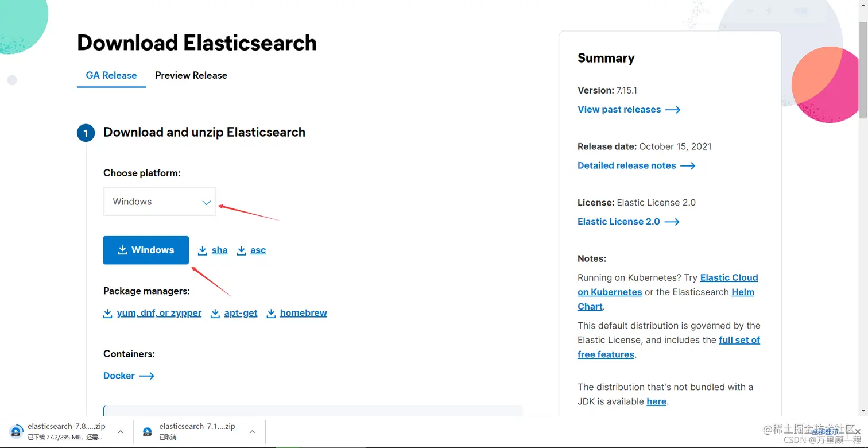Switch to the Preview Release tab
This screenshot has width=868, height=448.
click(x=191, y=75)
